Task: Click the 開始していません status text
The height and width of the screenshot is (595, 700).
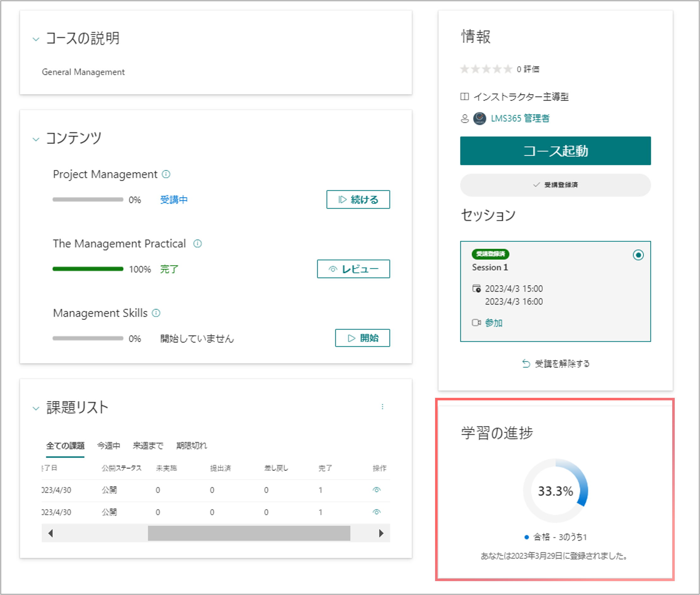Action: (197, 338)
